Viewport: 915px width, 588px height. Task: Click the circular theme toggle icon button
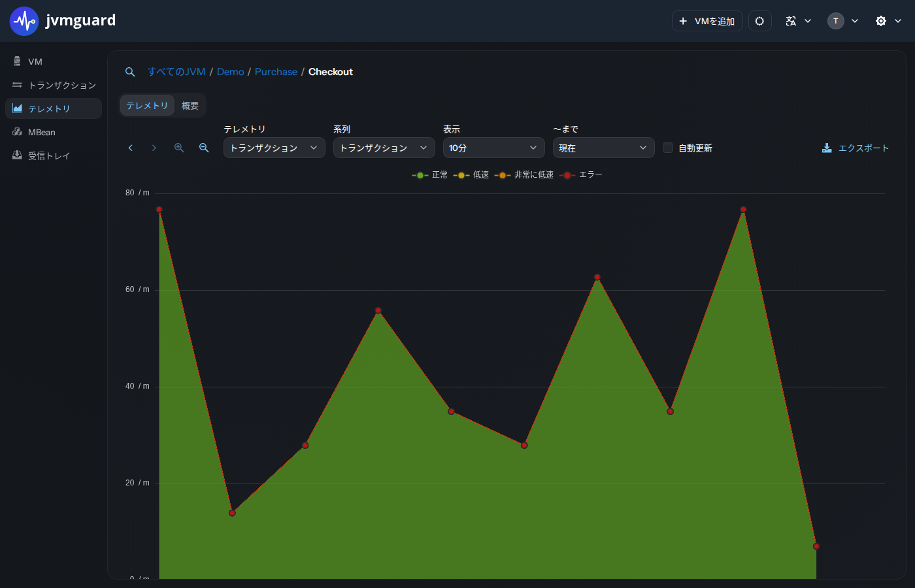pyautogui.click(x=759, y=21)
